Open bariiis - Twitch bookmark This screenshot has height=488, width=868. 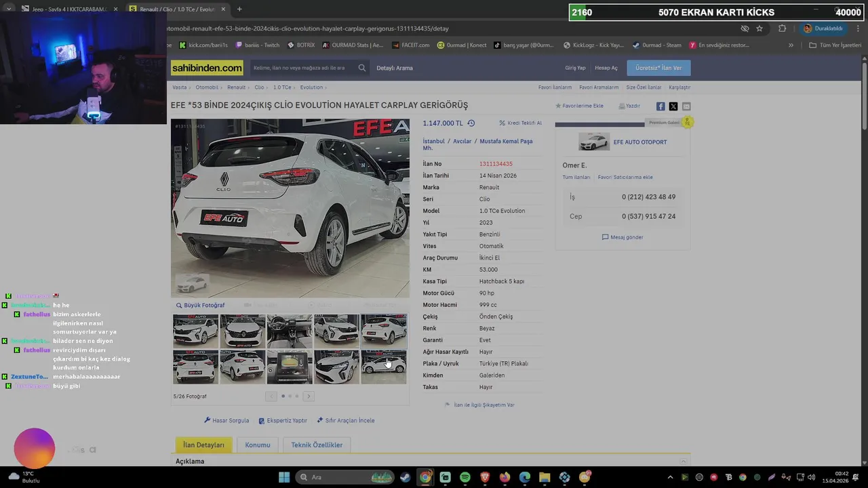257,45
